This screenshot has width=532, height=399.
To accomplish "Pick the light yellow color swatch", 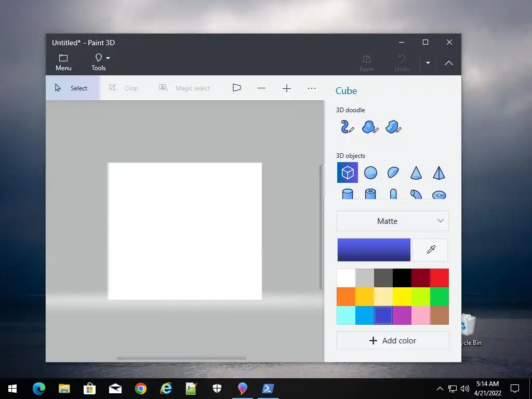I will [383, 297].
